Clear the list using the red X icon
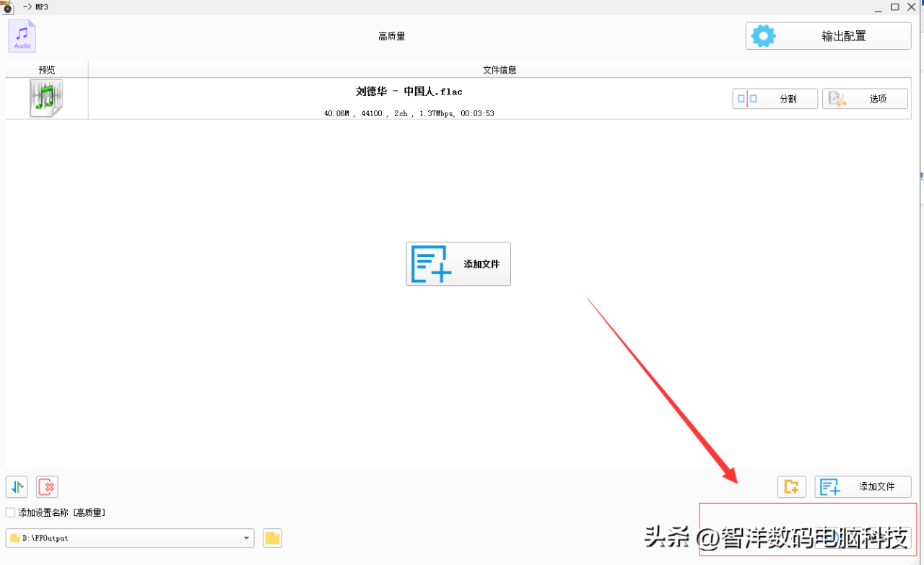This screenshot has width=924, height=565. click(x=46, y=487)
